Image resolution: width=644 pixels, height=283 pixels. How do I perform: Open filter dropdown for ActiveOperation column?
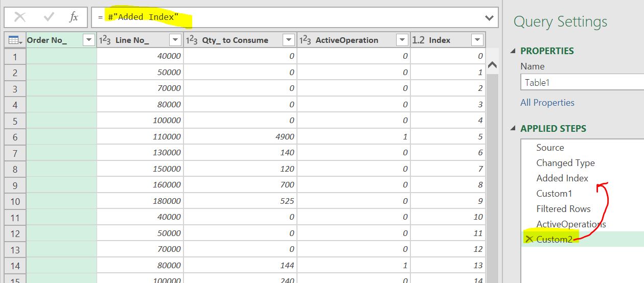pos(402,40)
